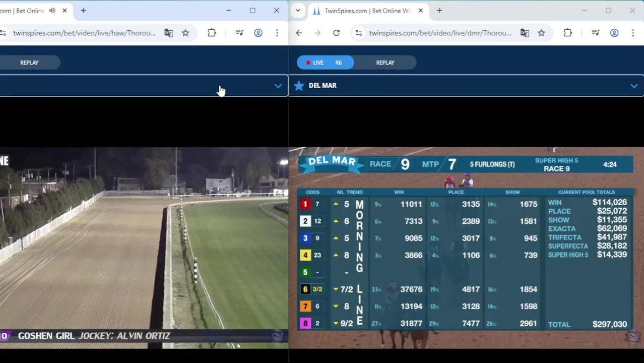Screen dimensions: 644x363
Task: Toggle favorite star next to DEL MAR
Action: pyautogui.click(x=299, y=86)
